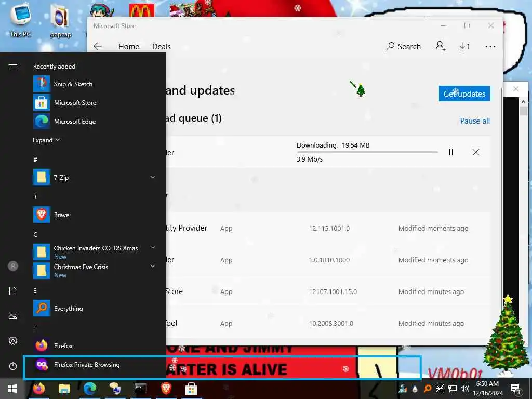Switch to Deals tab in Microsoft Store

(x=162, y=46)
